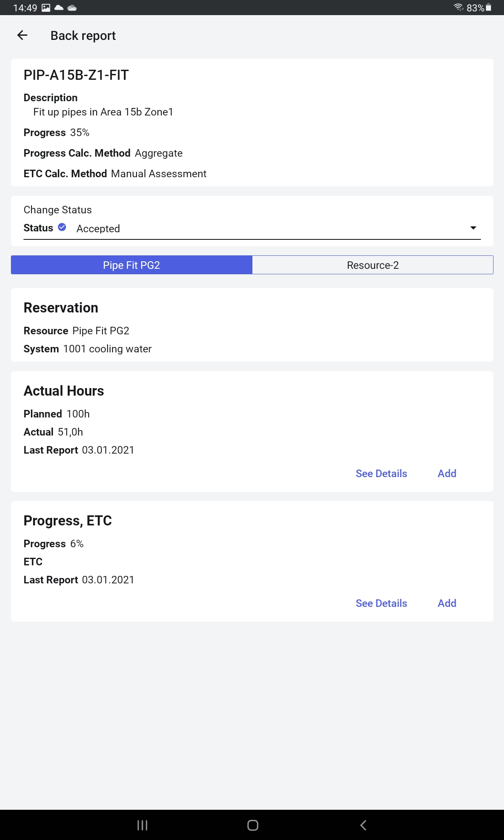This screenshot has width=504, height=840.
Task: Tap the picture notification icon in status bar
Action: tap(46, 8)
